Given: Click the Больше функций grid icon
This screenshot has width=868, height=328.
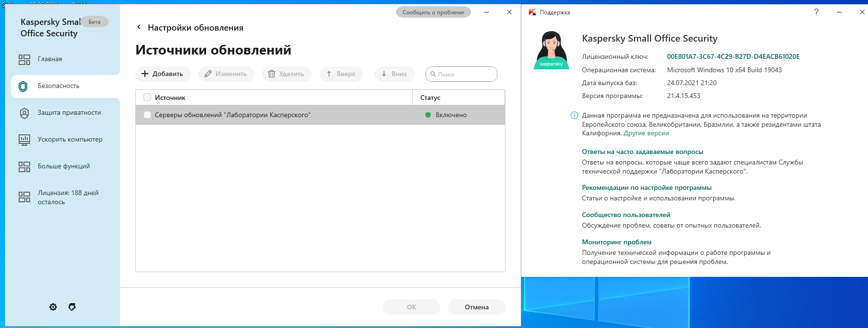Looking at the screenshot, I should (24, 167).
